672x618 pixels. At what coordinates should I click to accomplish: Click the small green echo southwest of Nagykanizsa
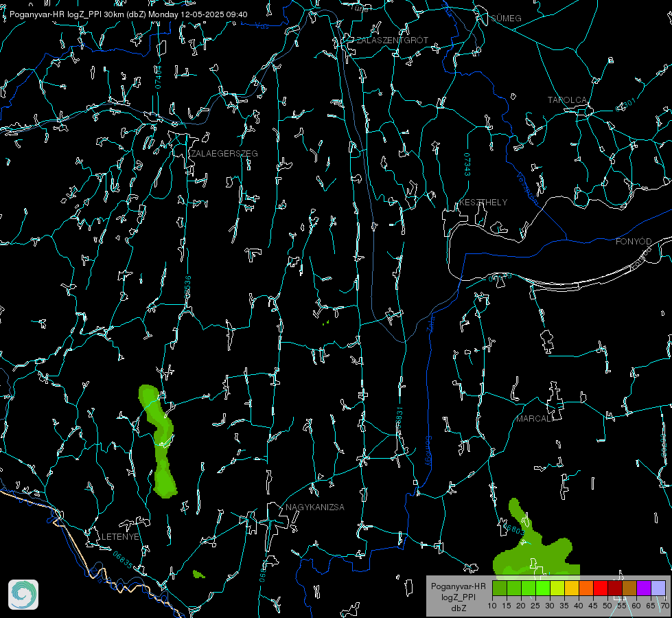point(198,574)
